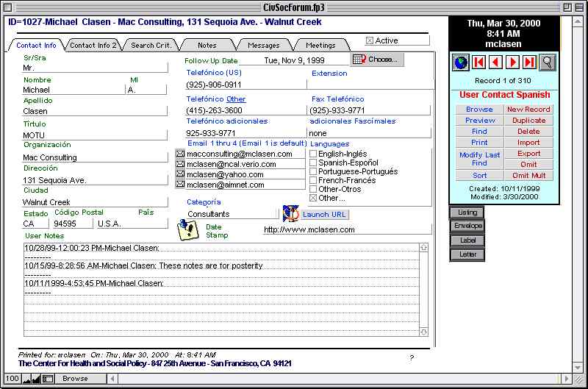Click the New Record button
This screenshot has height=389, width=588.
(528, 109)
